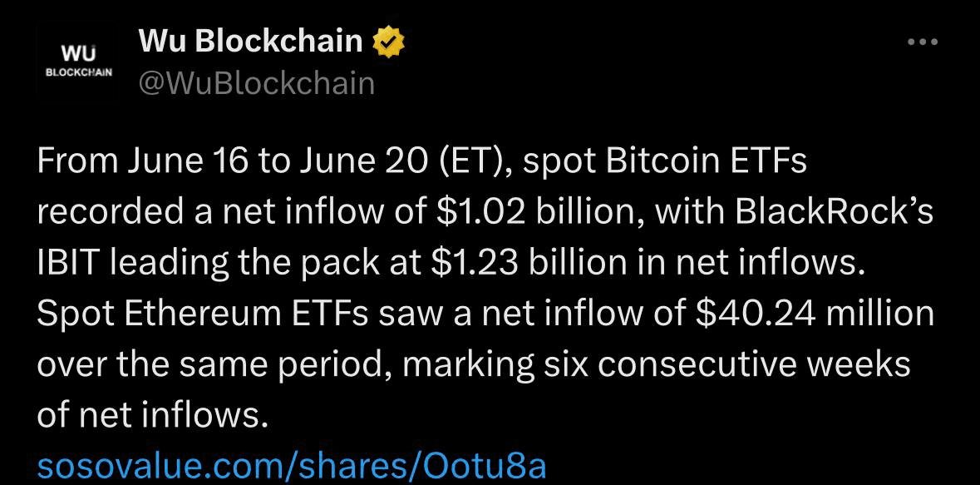This screenshot has width=980, height=485.
Task: Open the @WuBlockchain handle link
Action: coord(257,83)
